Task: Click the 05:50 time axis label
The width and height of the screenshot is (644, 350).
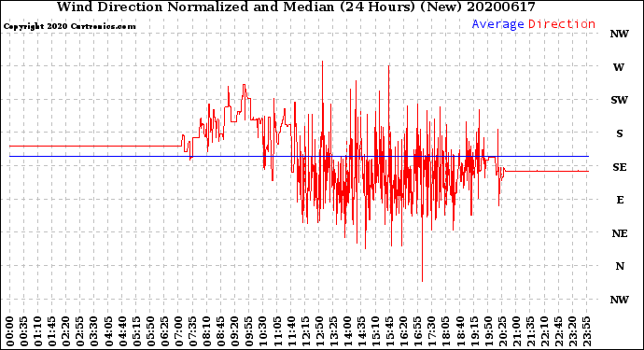Action: [x=150, y=331]
